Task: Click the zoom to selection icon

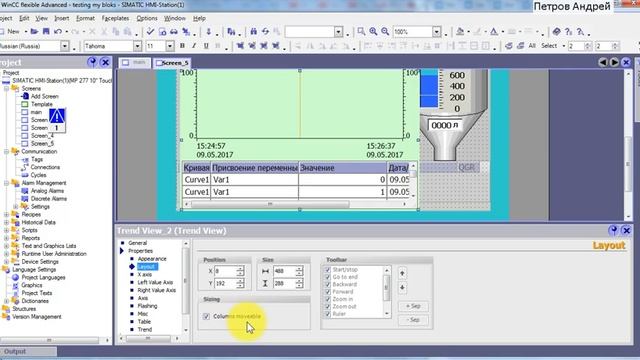Action: (x=361, y=31)
